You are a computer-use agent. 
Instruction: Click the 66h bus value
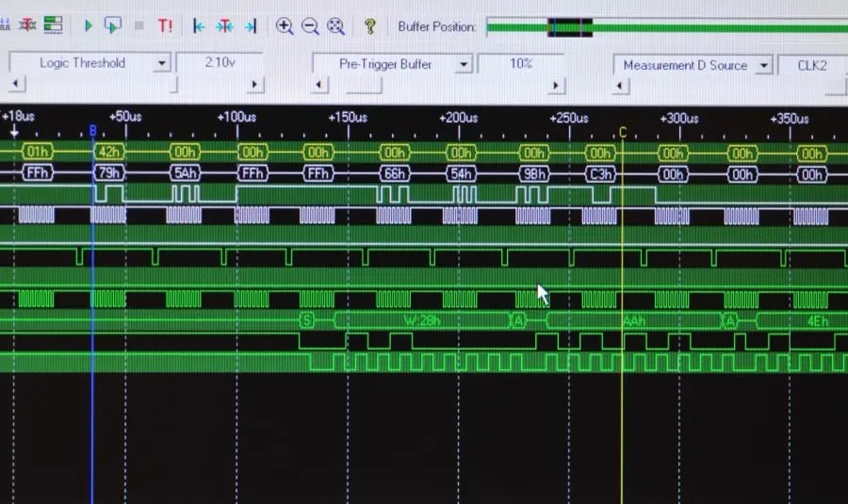394,173
